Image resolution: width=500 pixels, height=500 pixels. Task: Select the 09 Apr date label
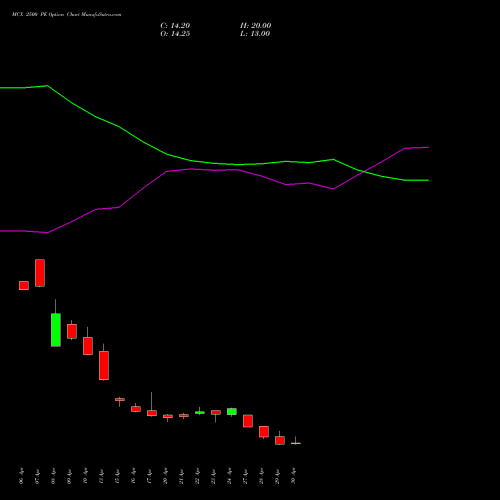[x=69, y=476]
